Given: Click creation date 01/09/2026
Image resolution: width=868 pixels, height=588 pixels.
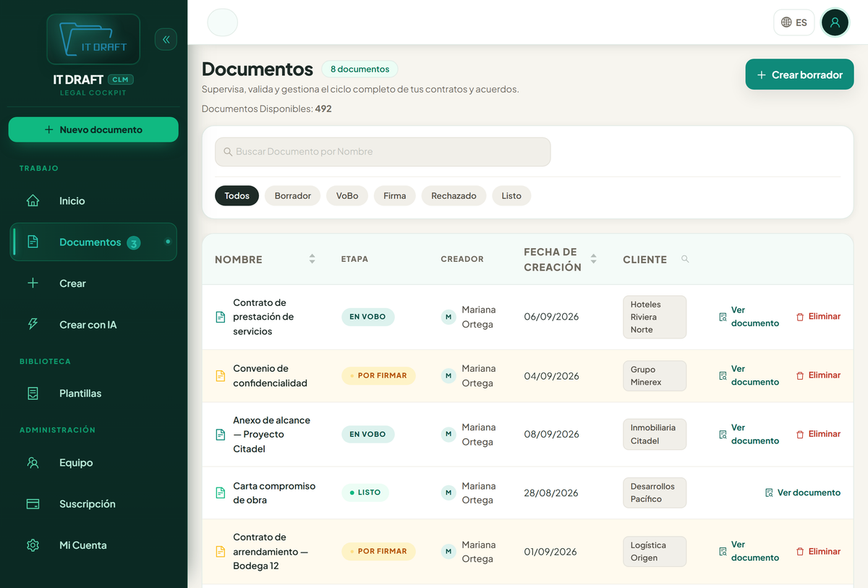Looking at the screenshot, I should 550,551.
